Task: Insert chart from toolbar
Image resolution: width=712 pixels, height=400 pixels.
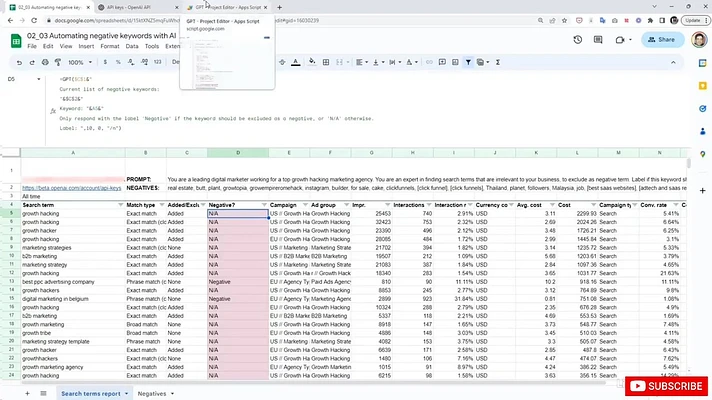Action: [x=455, y=62]
